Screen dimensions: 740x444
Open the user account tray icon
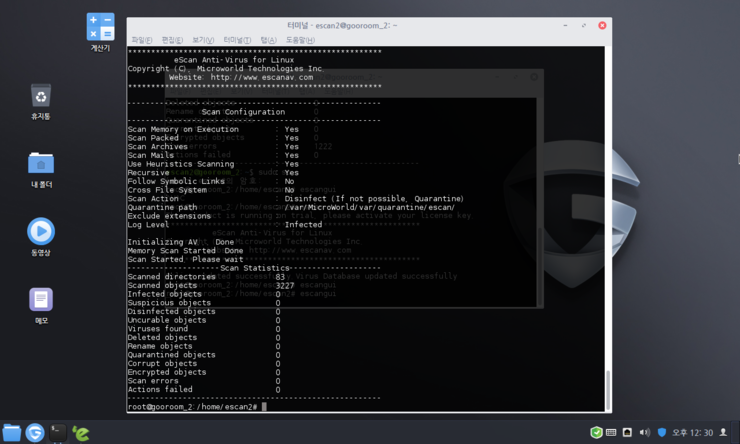(x=723, y=432)
